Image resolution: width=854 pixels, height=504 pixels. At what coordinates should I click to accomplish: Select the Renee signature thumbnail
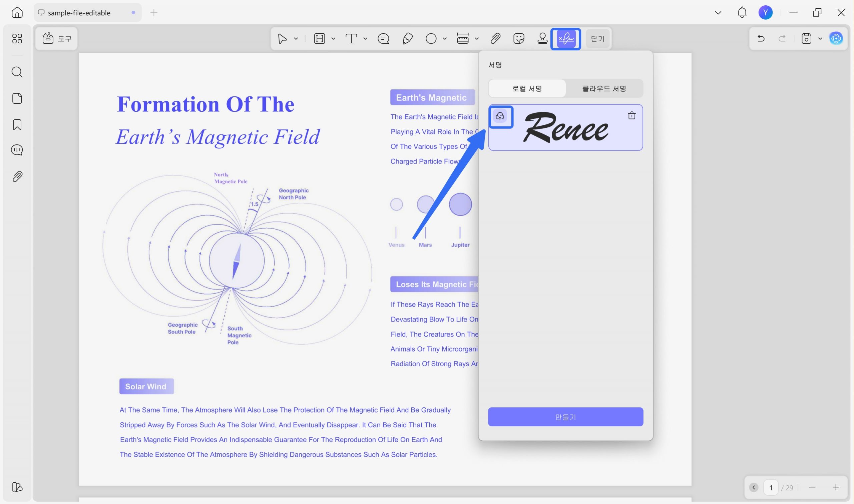566,127
